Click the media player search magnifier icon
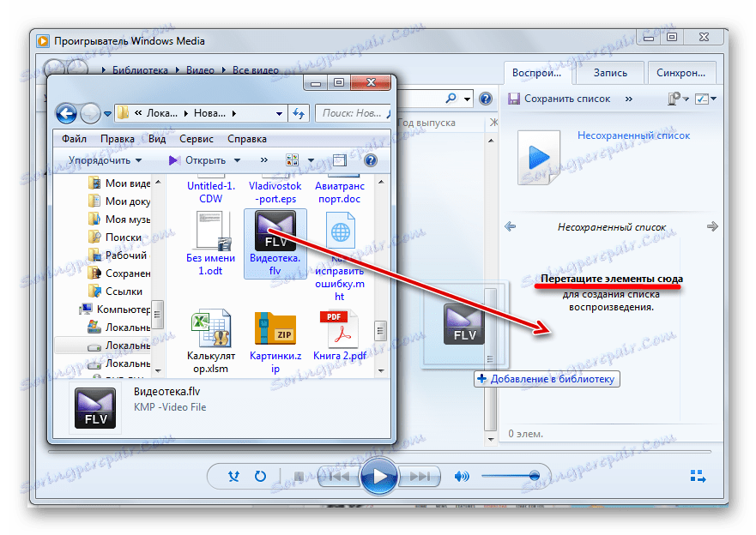 pos(451,99)
